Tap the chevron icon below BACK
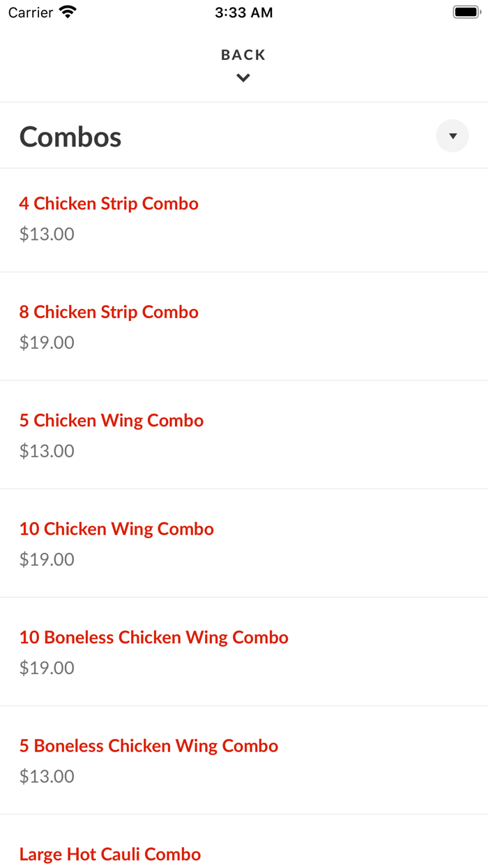 point(243,77)
